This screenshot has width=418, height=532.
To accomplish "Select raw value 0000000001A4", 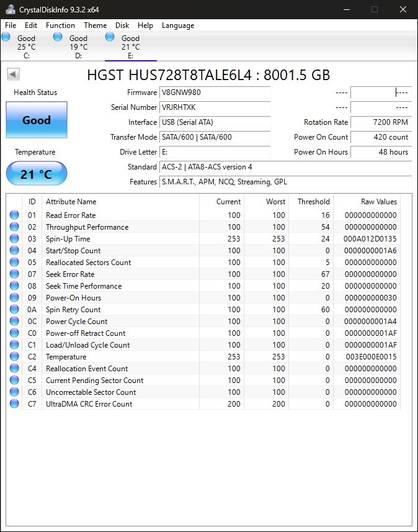I will (x=370, y=321).
